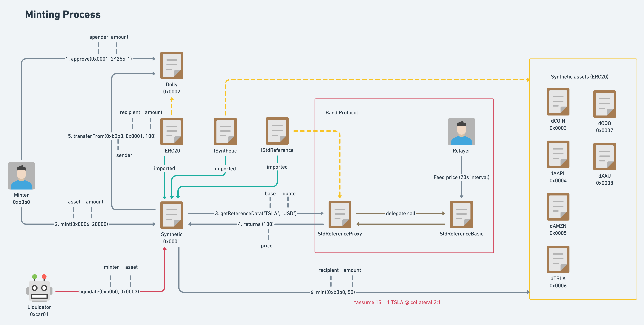Image resolution: width=644 pixels, height=325 pixels.
Task: Click the IStdReference interface icon
Action: [277, 131]
